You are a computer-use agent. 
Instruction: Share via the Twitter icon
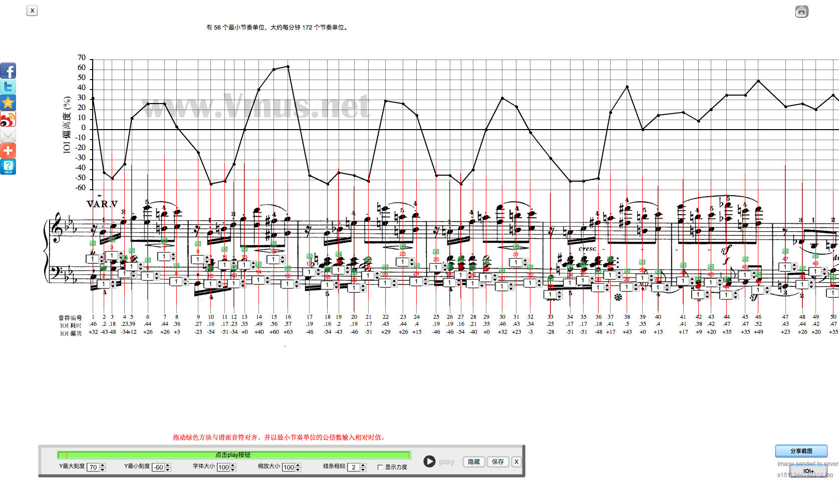[8, 87]
